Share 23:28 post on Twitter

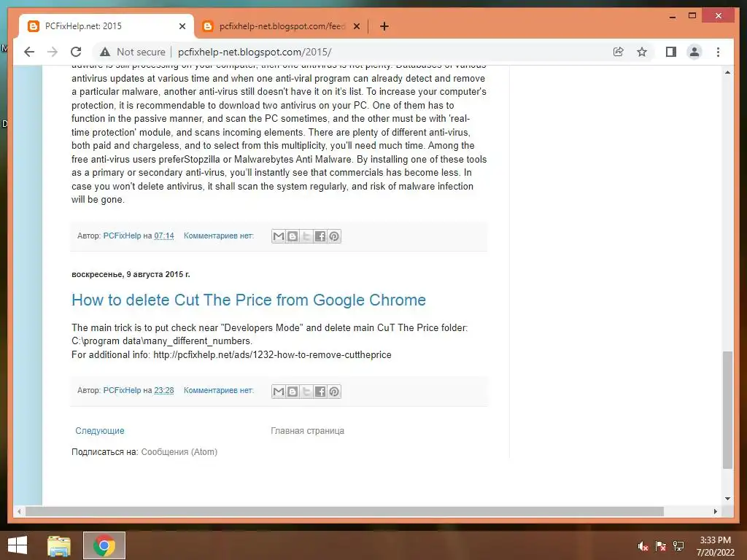tap(306, 392)
